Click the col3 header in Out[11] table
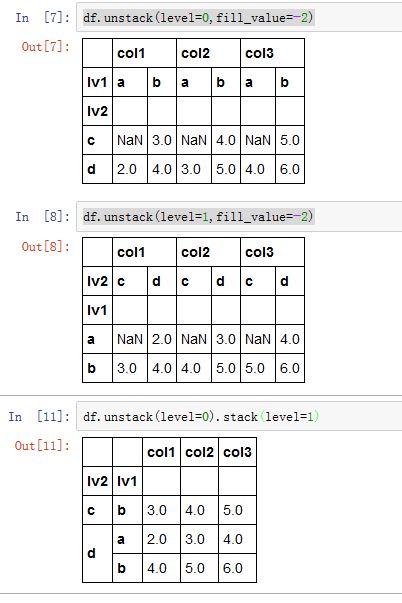 pyautogui.click(x=237, y=452)
